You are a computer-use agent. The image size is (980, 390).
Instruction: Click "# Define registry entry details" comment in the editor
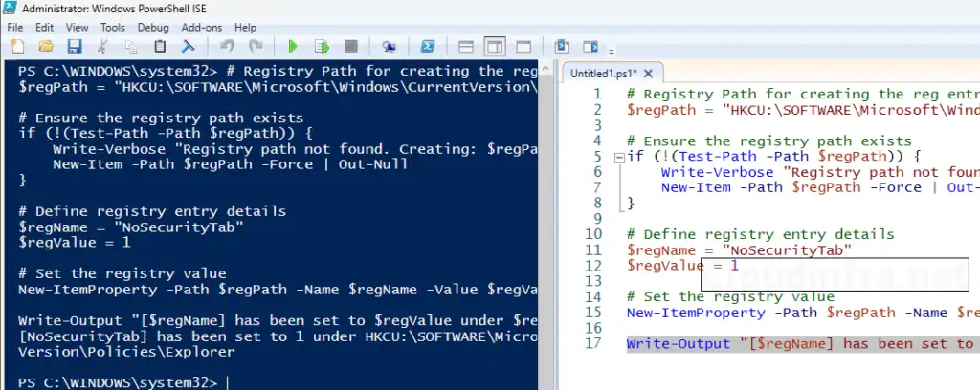coord(761,234)
